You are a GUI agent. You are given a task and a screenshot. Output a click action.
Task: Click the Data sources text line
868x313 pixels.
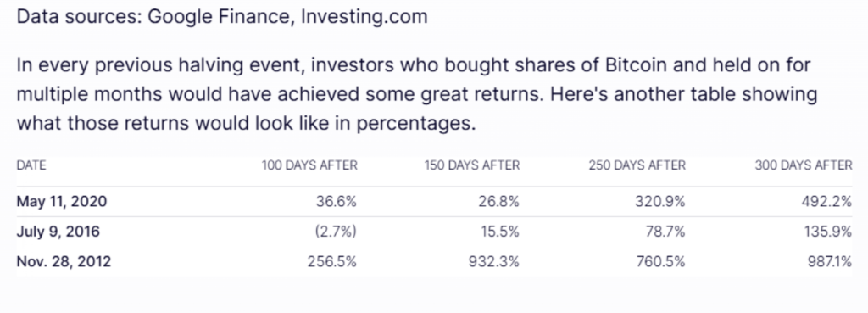coord(222,17)
